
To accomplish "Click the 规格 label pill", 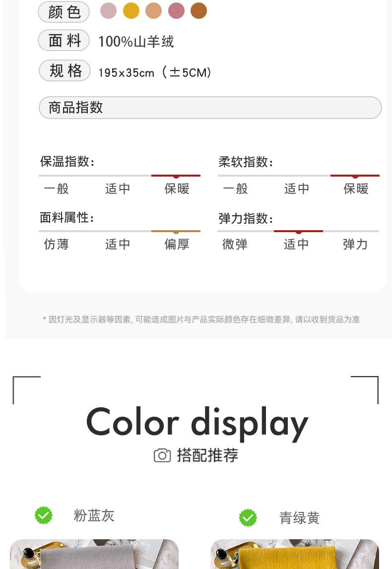I will click(65, 70).
